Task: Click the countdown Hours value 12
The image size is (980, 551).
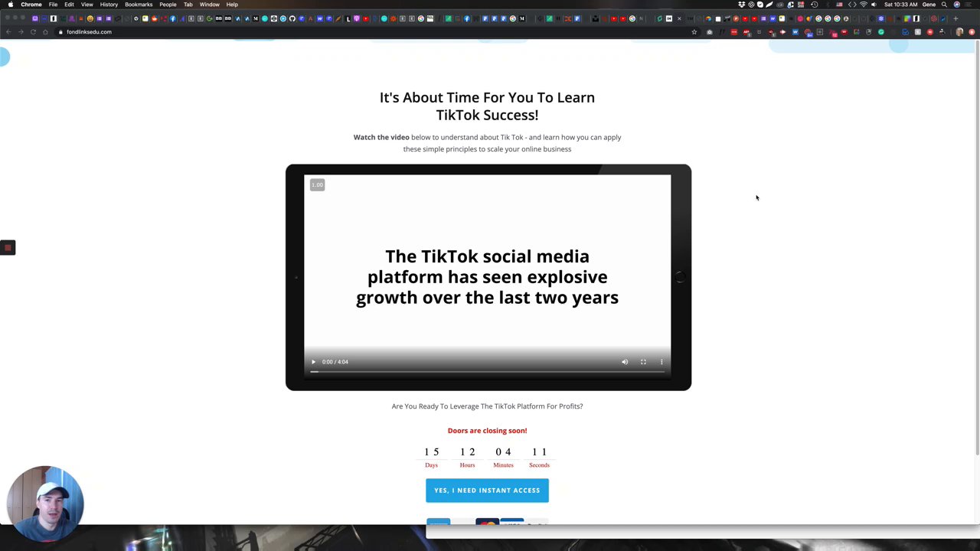Action: 468,452
